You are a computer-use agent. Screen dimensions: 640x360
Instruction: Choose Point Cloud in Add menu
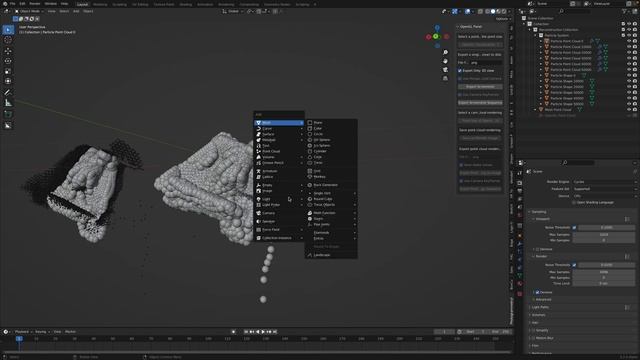pos(279,151)
